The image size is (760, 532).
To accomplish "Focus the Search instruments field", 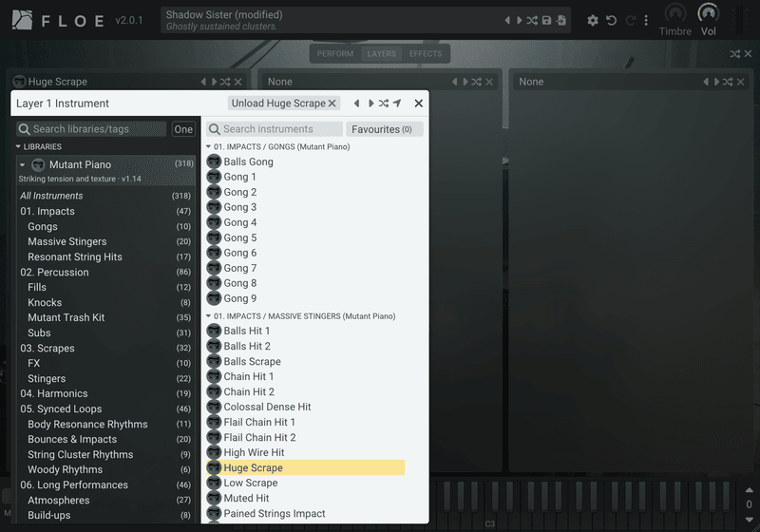I will 275,129.
